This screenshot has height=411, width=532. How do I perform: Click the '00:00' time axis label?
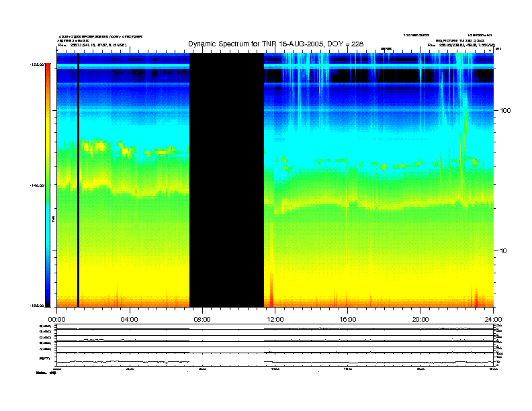tap(56, 320)
